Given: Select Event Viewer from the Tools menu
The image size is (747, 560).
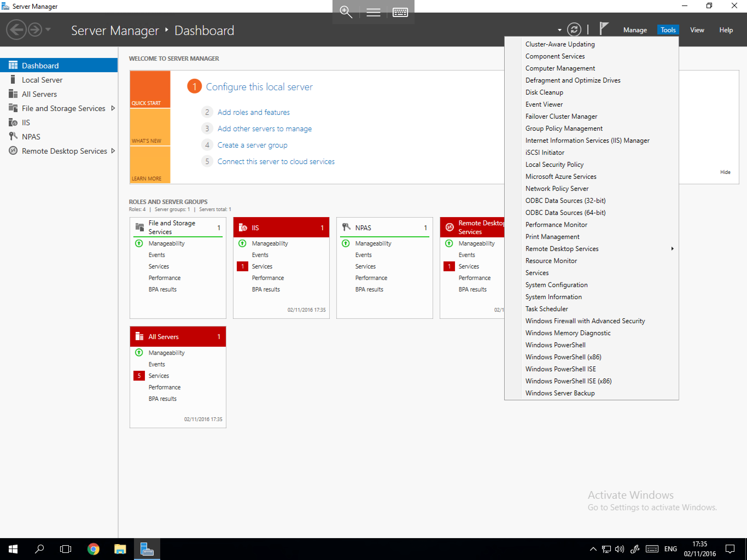Looking at the screenshot, I should pos(544,104).
